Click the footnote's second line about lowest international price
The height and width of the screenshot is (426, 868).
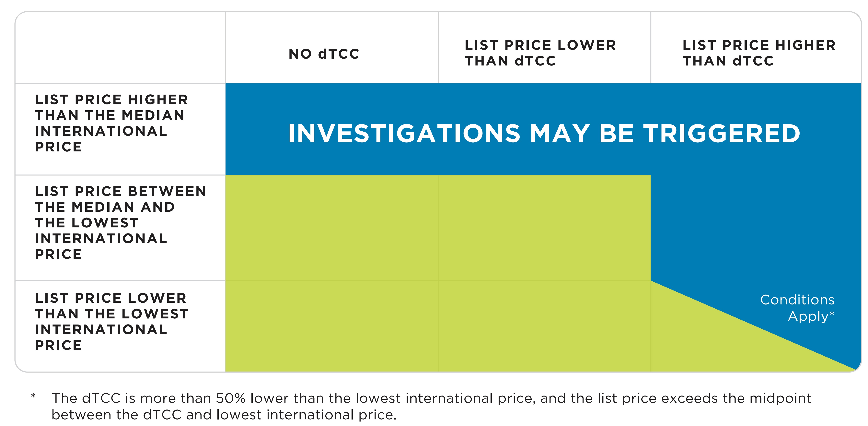pyautogui.click(x=224, y=415)
